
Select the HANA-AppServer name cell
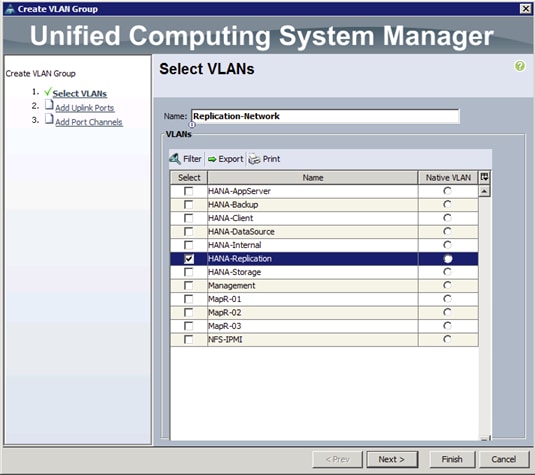point(313,191)
